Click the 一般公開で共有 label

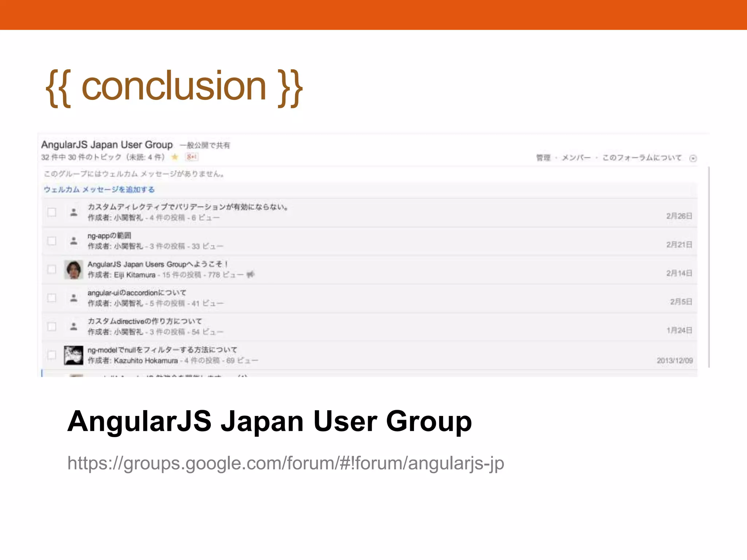coord(205,145)
